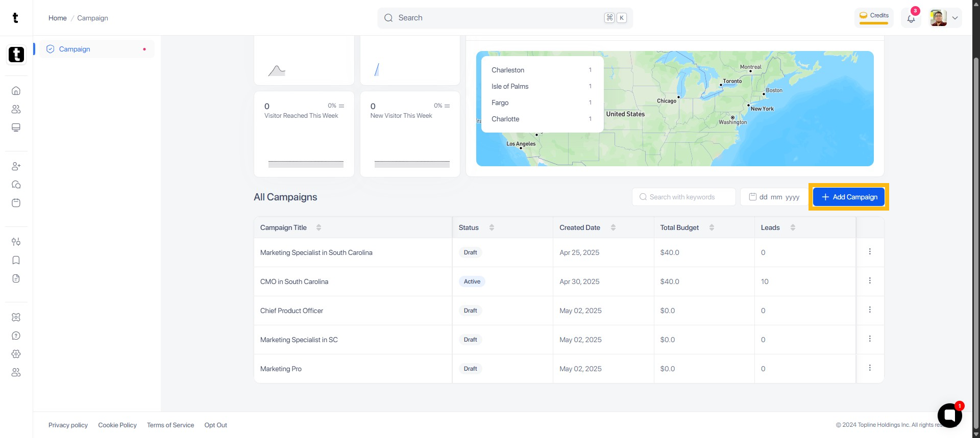Open the settings gear sidebar icon
The image size is (980, 438).
pos(16,354)
